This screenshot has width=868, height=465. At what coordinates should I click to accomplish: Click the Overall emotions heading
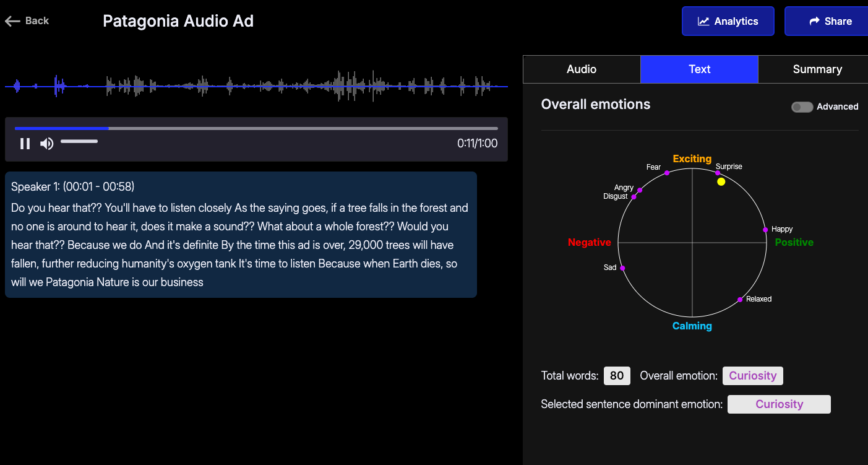coord(596,104)
